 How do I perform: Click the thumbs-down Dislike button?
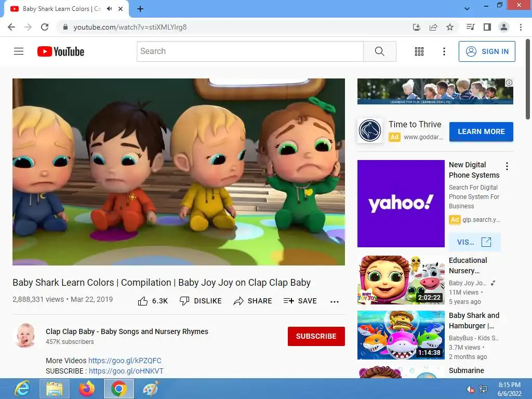[201, 301]
